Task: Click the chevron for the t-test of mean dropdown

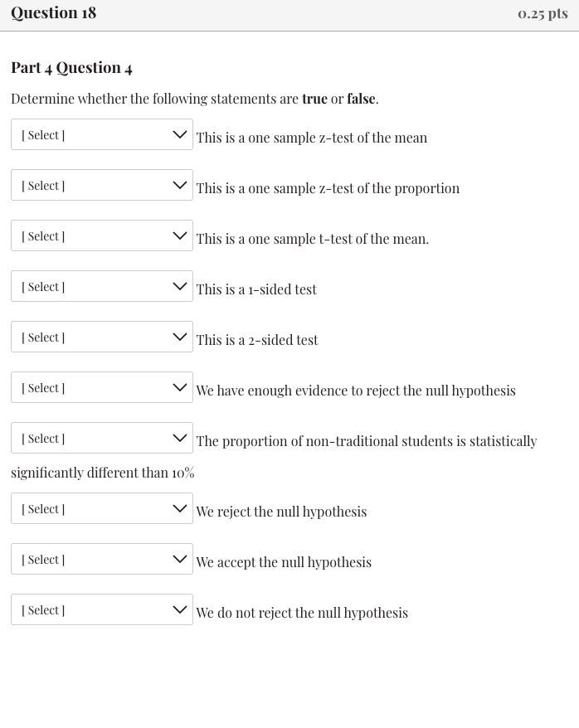Action: coord(180,235)
